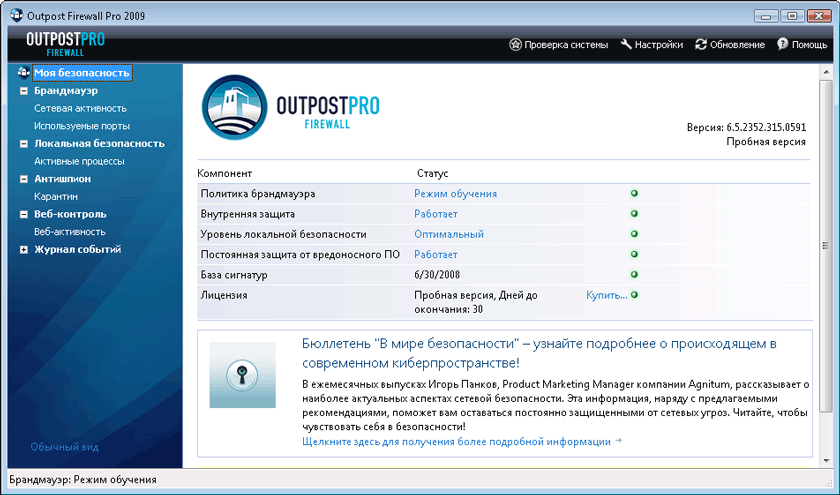The width and height of the screenshot is (840, 495).
Task: Click the Статус column header
Action: pos(432,174)
